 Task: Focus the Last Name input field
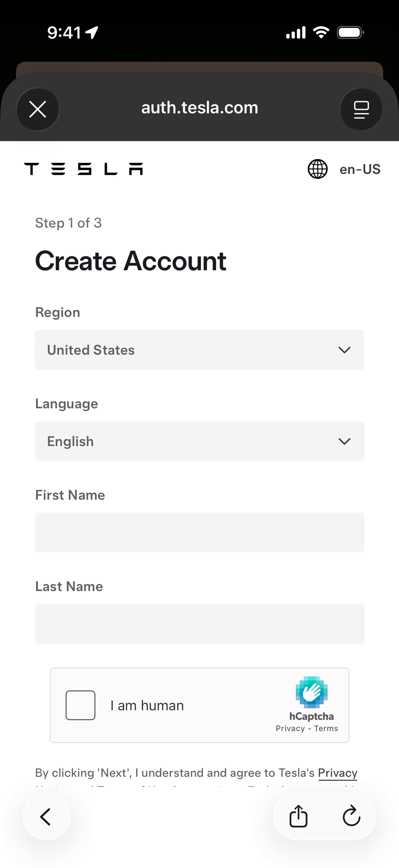point(199,624)
